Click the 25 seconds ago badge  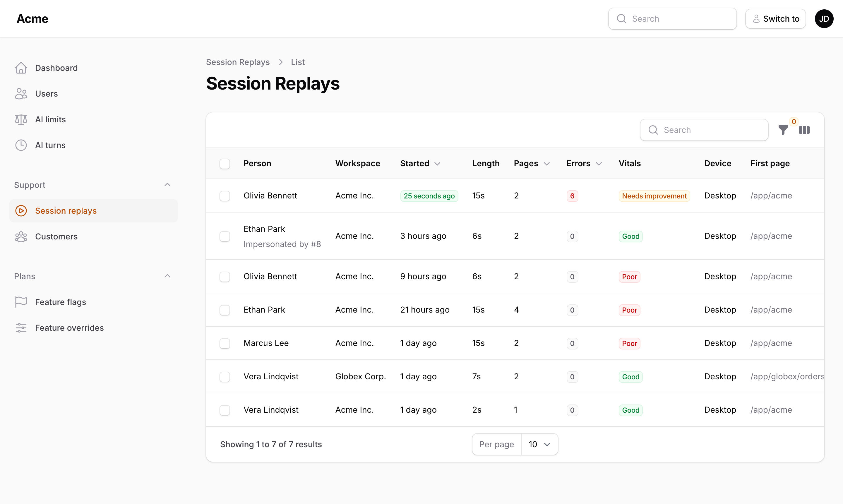429,196
